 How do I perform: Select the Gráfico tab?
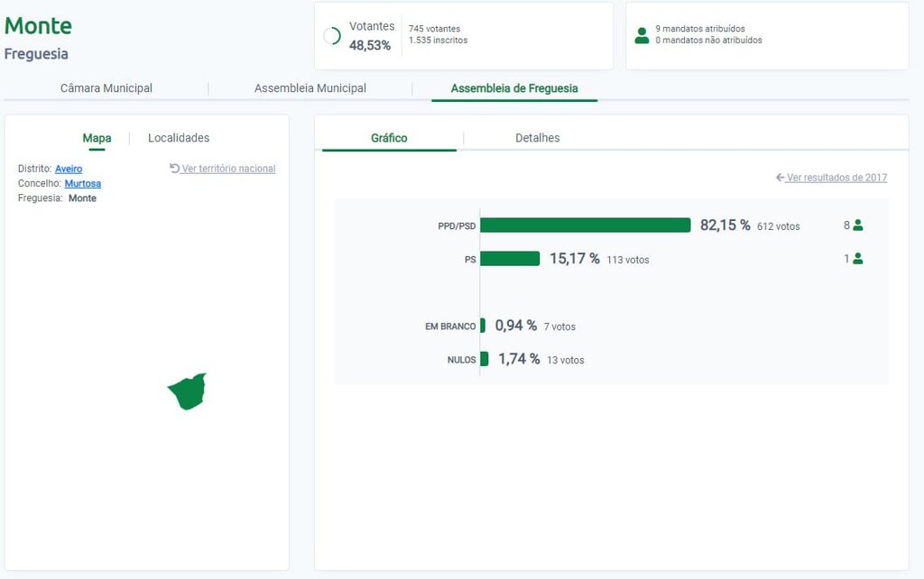pyautogui.click(x=389, y=138)
